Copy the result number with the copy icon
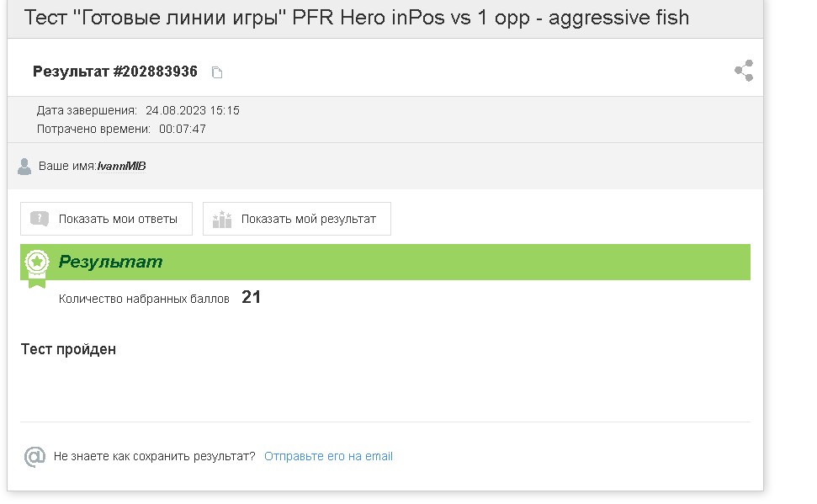The image size is (817, 504). (217, 72)
